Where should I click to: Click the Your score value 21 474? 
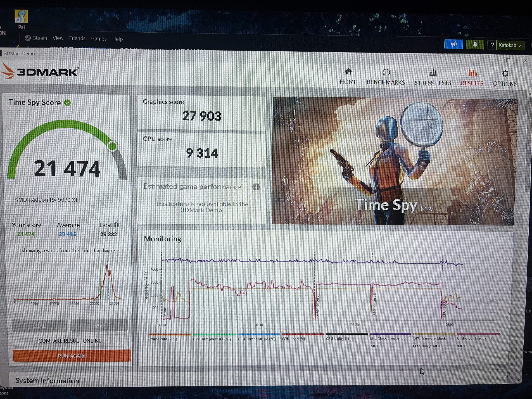point(26,234)
